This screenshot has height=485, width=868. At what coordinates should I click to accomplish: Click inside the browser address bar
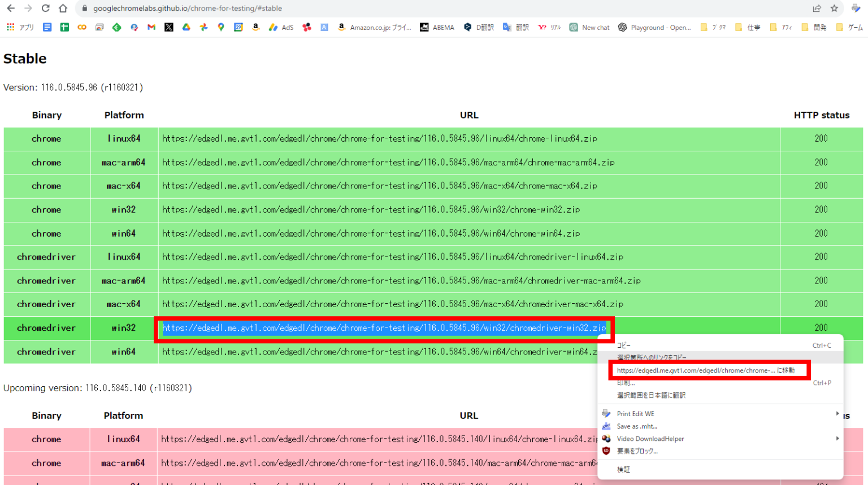(x=226, y=8)
